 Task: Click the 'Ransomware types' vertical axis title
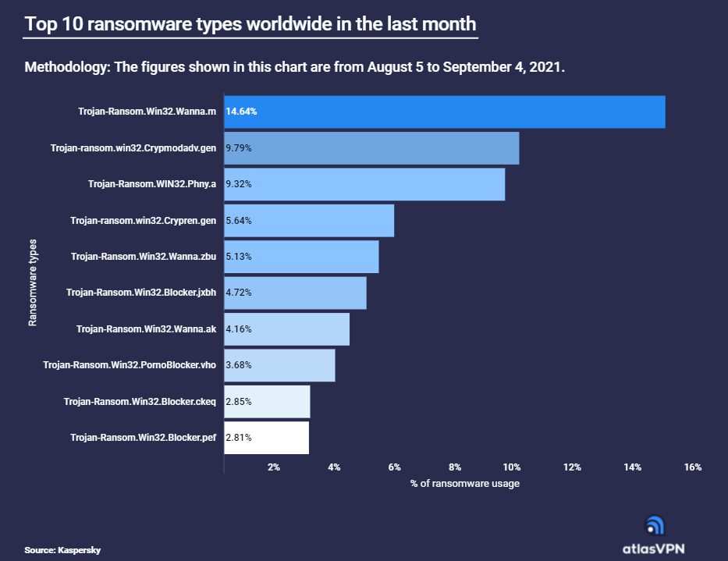[x=33, y=282]
